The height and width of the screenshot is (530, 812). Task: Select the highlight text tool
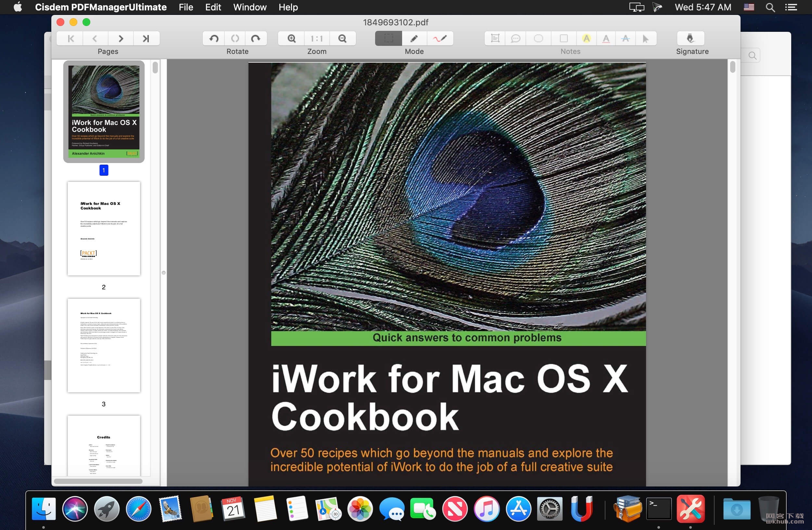click(x=587, y=39)
